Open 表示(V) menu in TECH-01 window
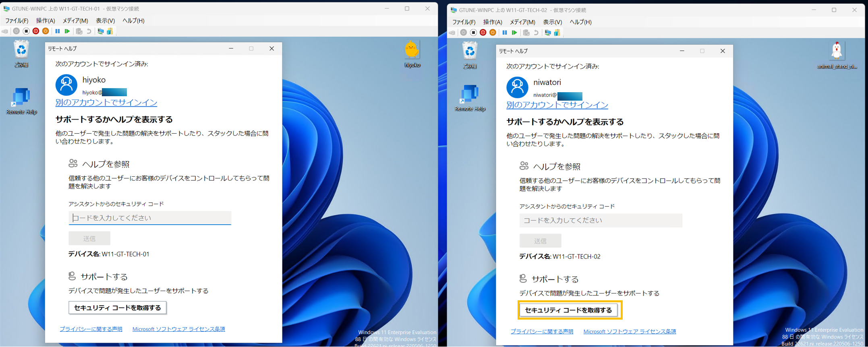 105,21
